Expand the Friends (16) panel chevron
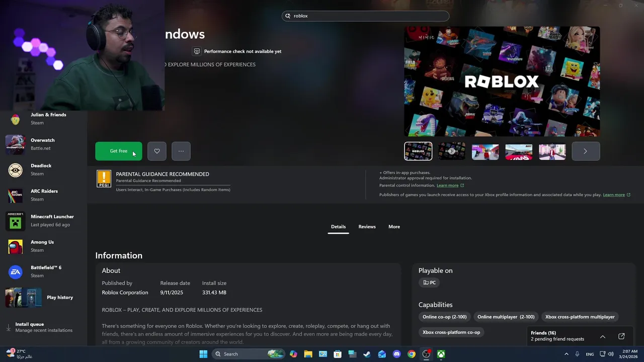Viewport: 644px width, 362px height. point(603,336)
